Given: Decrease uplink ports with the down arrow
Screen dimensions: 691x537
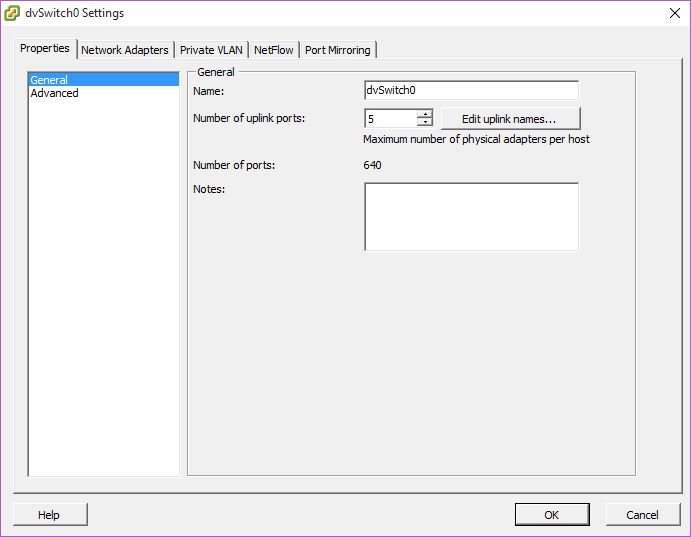Looking at the screenshot, I should click(424, 124).
